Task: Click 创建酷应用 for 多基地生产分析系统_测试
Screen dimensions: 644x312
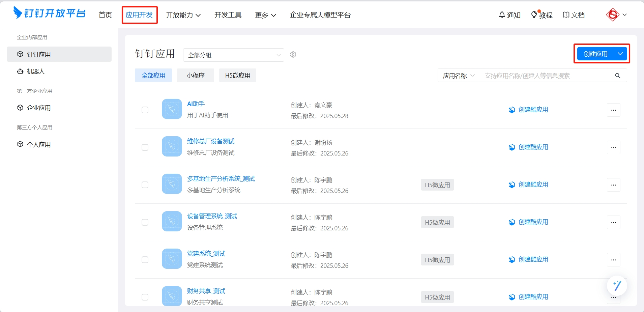Action: pyautogui.click(x=528, y=185)
